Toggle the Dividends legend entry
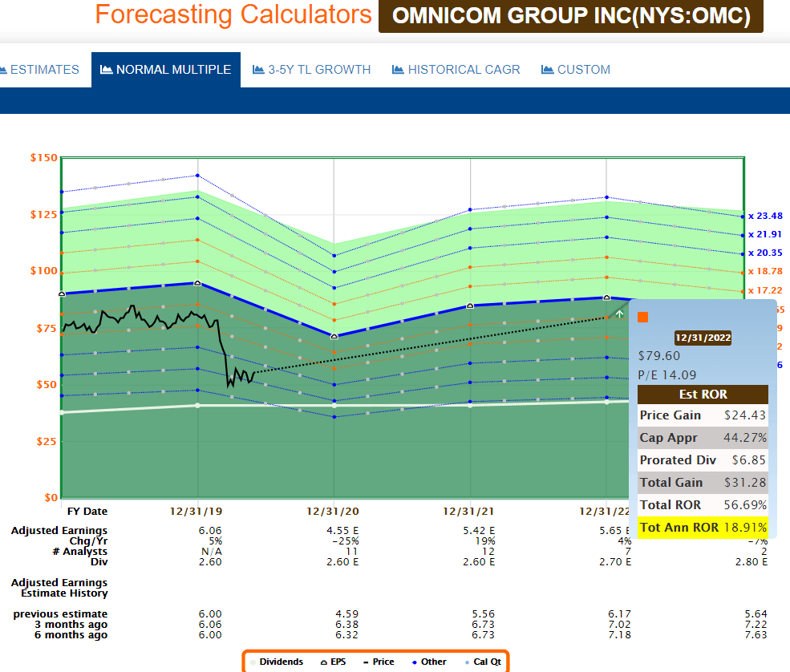 coord(278,662)
